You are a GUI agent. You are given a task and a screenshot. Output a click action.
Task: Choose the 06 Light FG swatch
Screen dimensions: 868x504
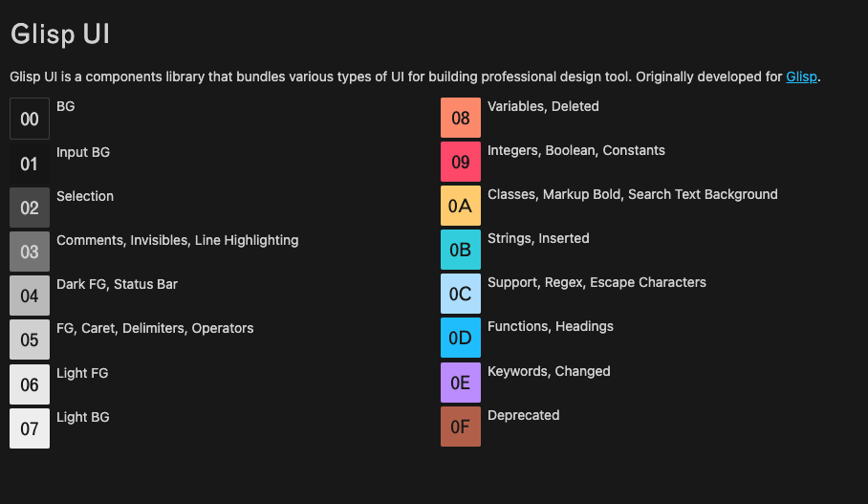click(x=30, y=384)
